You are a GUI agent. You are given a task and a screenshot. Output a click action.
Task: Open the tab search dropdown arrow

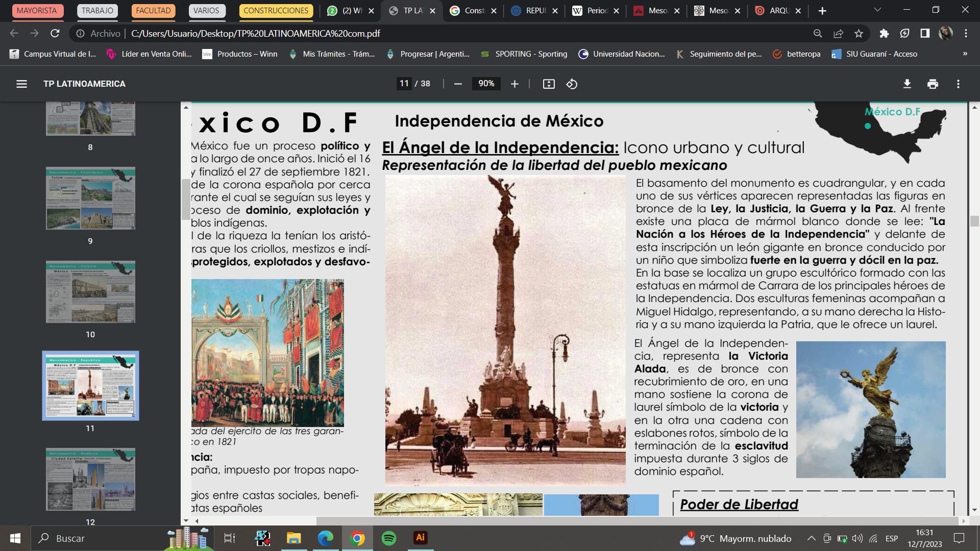[877, 10]
